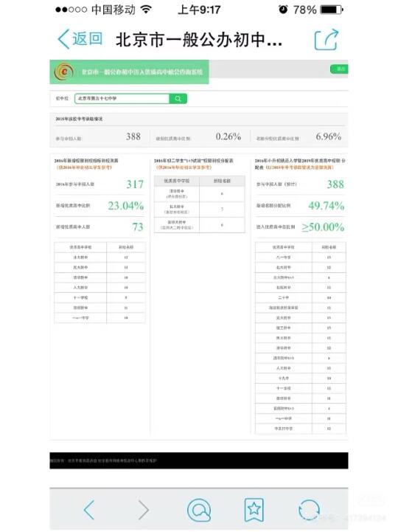Select the 6.96% rate in summary row
The width and height of the screenshot is (398, 532).
tap(328, 137)
